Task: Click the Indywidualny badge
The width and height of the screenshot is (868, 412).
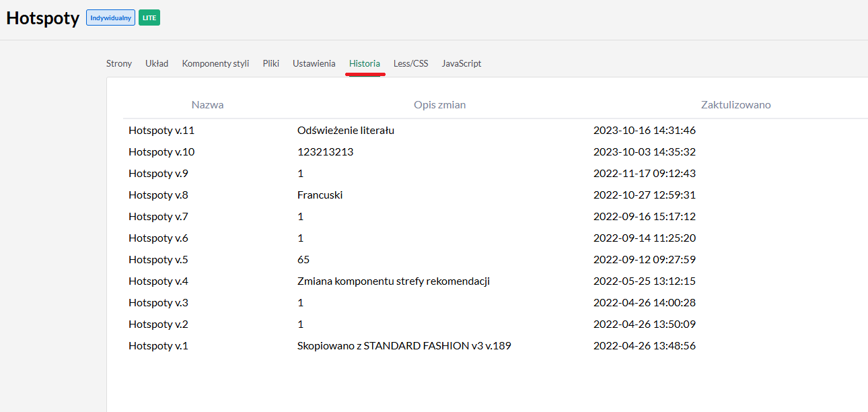Action: [x=111, y=18]
